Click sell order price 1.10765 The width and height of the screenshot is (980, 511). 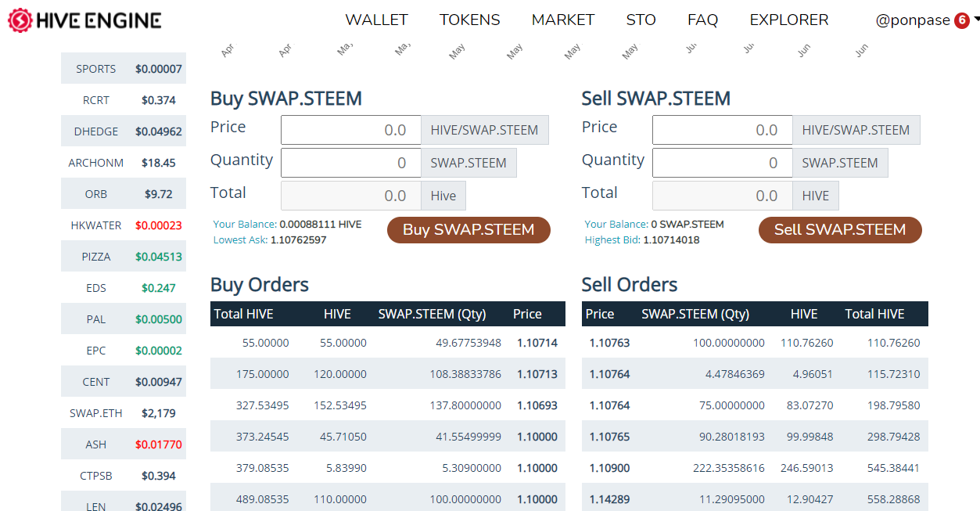click(608, 437)
